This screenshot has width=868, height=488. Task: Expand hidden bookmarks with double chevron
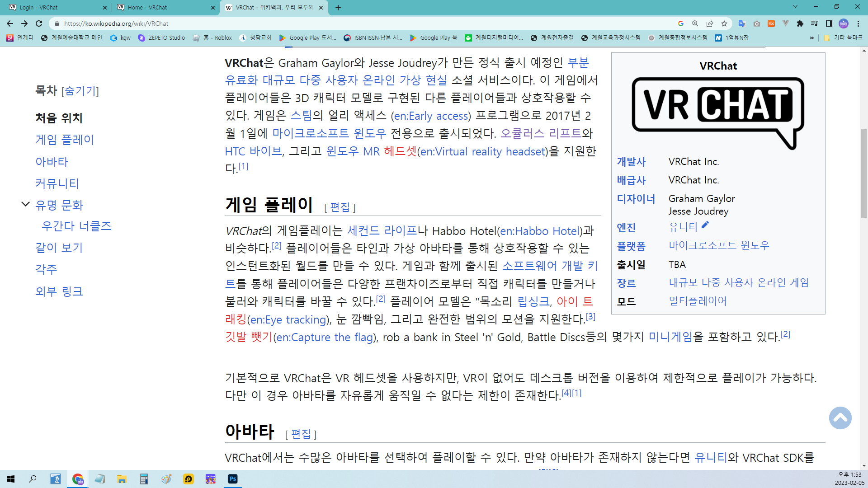pyautogui.click(x=812, y=38)
